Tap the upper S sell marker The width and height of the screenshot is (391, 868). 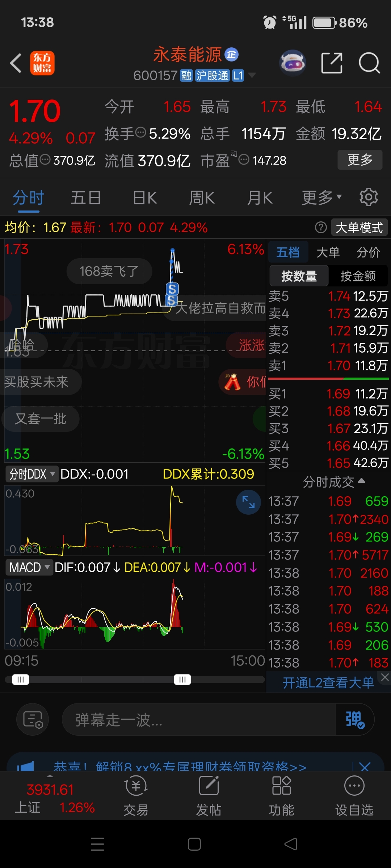(172, 289)
